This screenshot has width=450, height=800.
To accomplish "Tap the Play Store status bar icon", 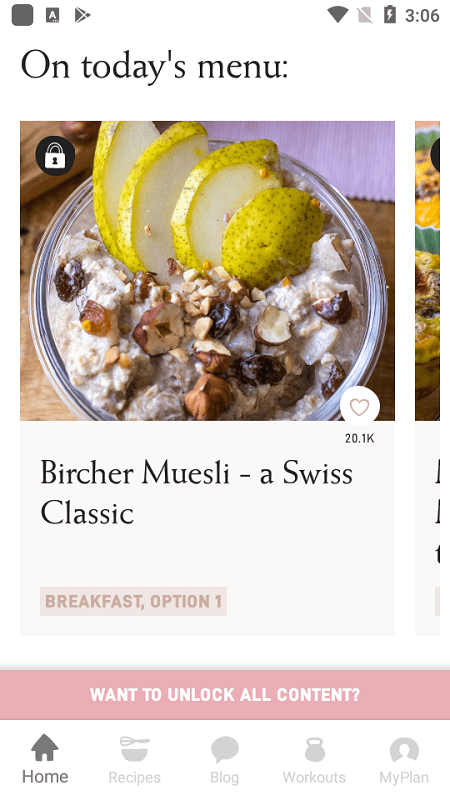I will click(x=82, y=15).
